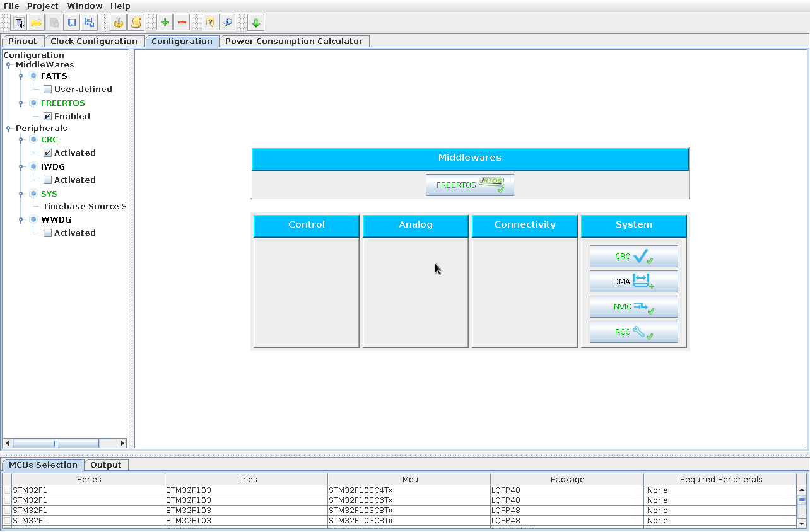This screenshot has height=532, width=810.
Task: Click the red minus toolbar icon
Action: point(182,23)
